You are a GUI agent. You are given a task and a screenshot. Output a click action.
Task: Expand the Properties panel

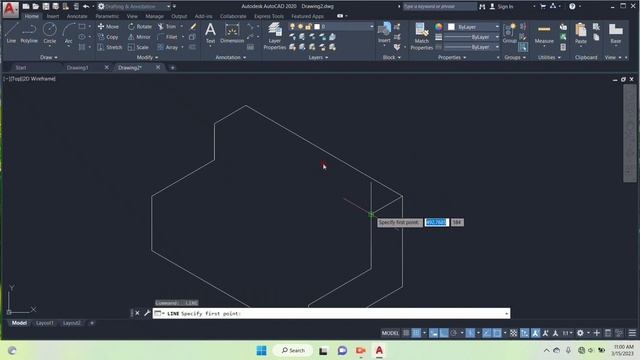452,58
